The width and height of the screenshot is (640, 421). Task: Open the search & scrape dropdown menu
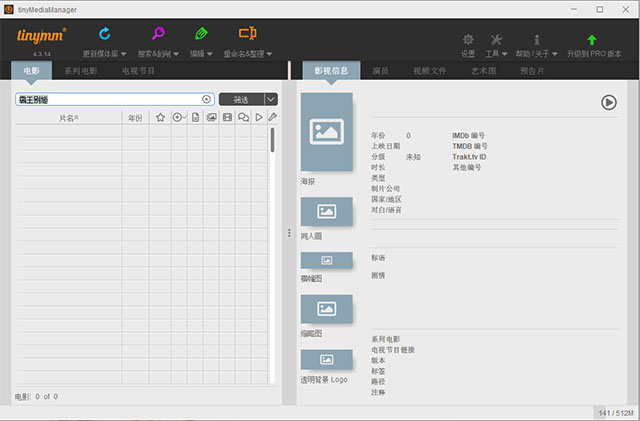[x=176, y=54]
